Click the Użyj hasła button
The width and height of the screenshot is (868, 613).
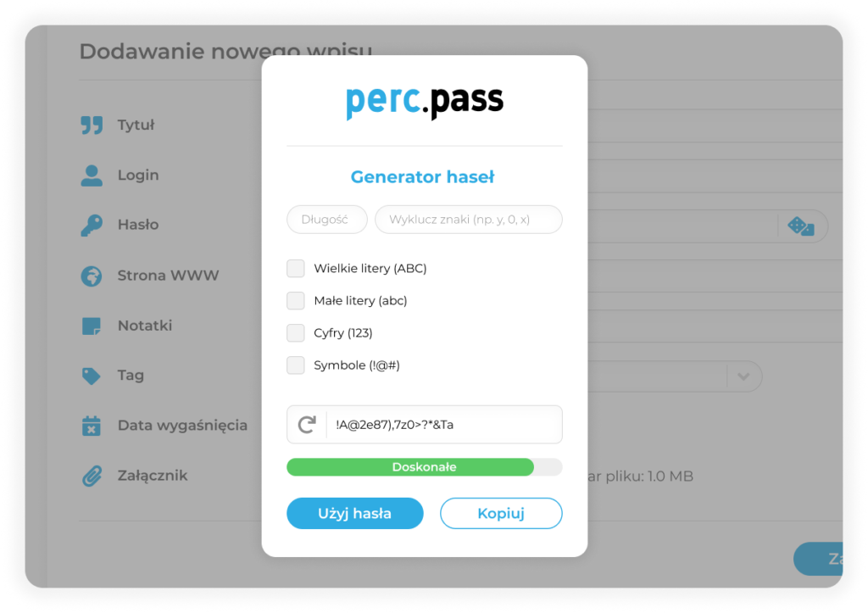coord(354,513)
